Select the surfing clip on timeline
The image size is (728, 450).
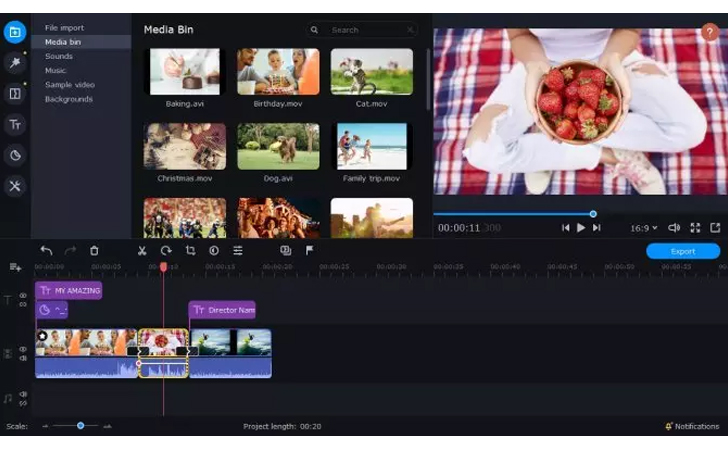click(230, 353)
